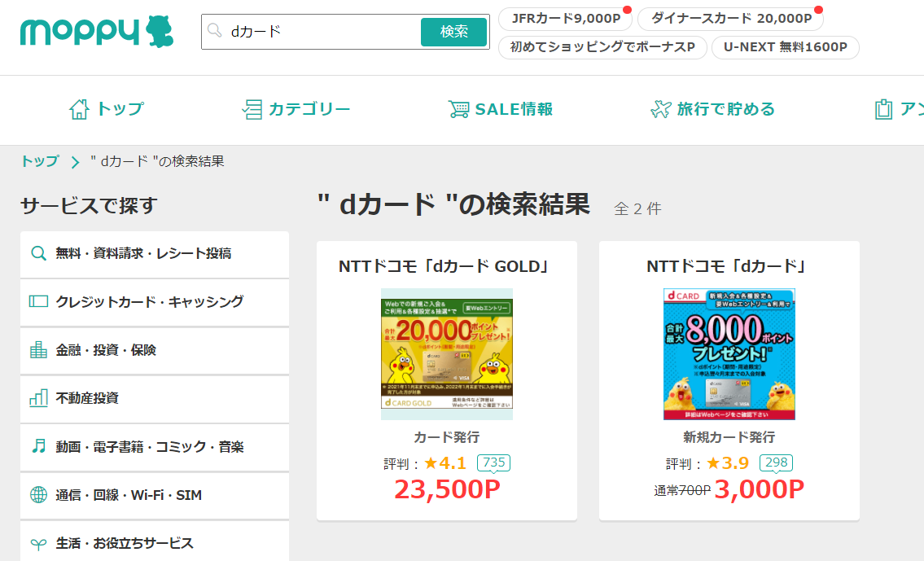Click the Moppy logo mascot
This screenshot has height=561, width=924.
coord(160,32)
